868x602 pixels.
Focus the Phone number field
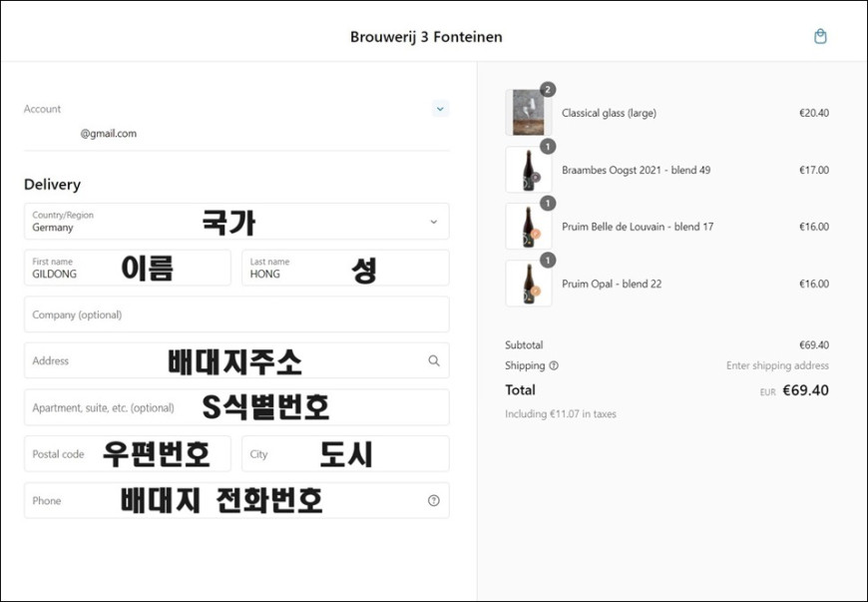(x=236, y=500)
